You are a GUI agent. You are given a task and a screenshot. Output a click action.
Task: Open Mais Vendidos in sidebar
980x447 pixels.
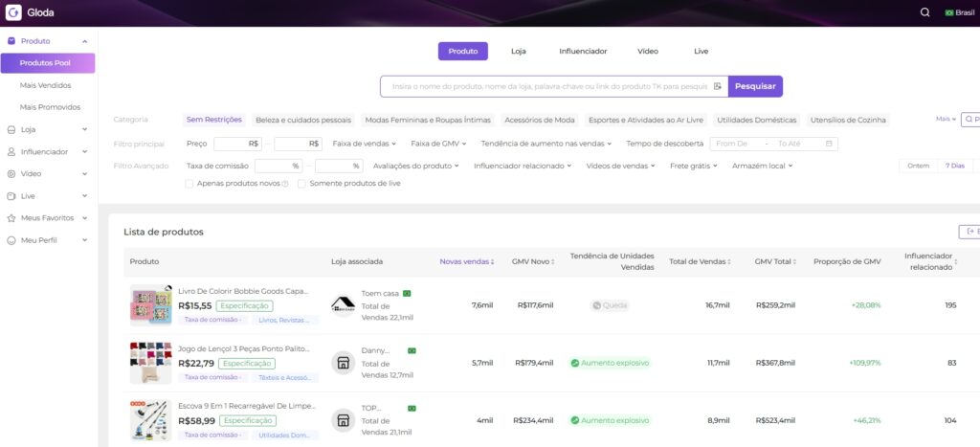(x=46, y=85)
